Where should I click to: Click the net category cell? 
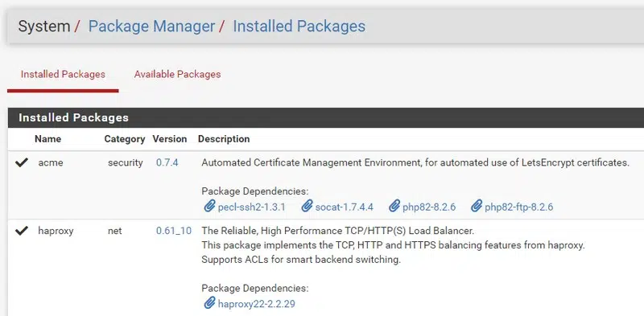[114, 231]
